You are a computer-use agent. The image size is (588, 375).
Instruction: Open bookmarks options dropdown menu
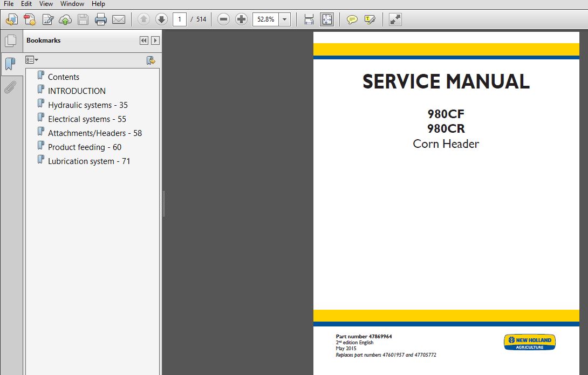32,60
